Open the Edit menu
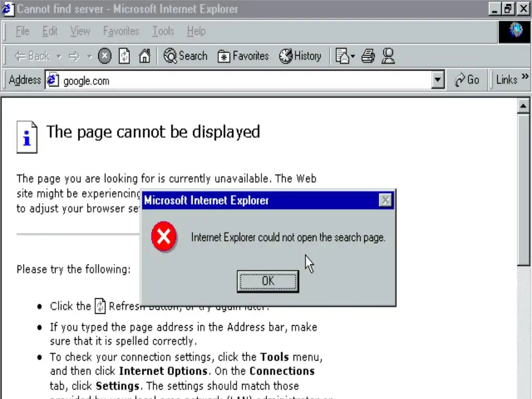This screenshot has height=399, width=532. coord(50,31)
